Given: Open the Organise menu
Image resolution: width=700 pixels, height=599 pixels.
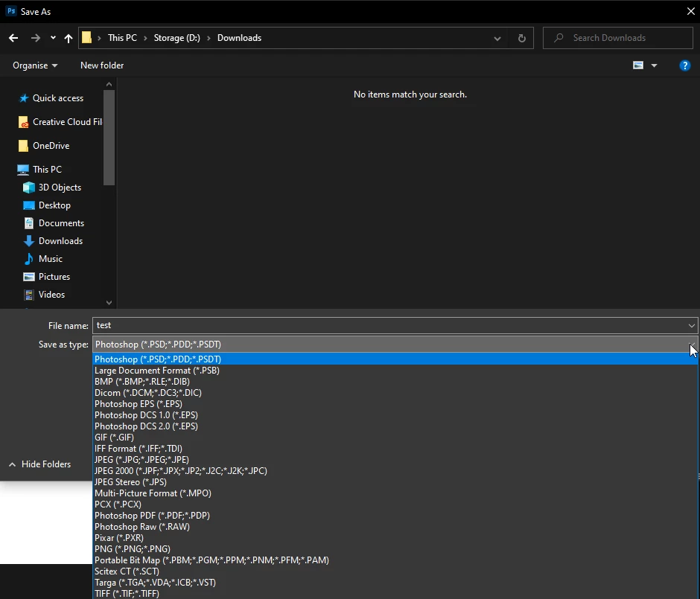Looking at the screenshot, I should point(35,65).
